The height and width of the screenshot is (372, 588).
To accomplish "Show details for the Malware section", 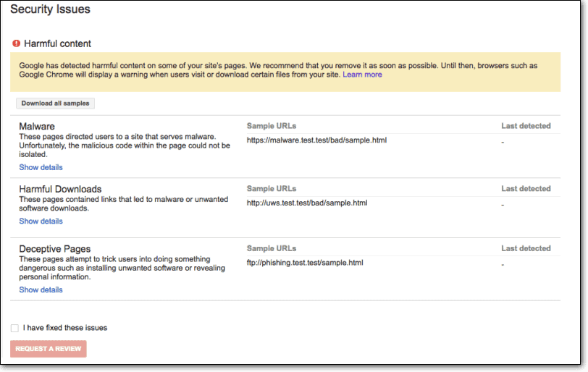I will pos(41,167).
